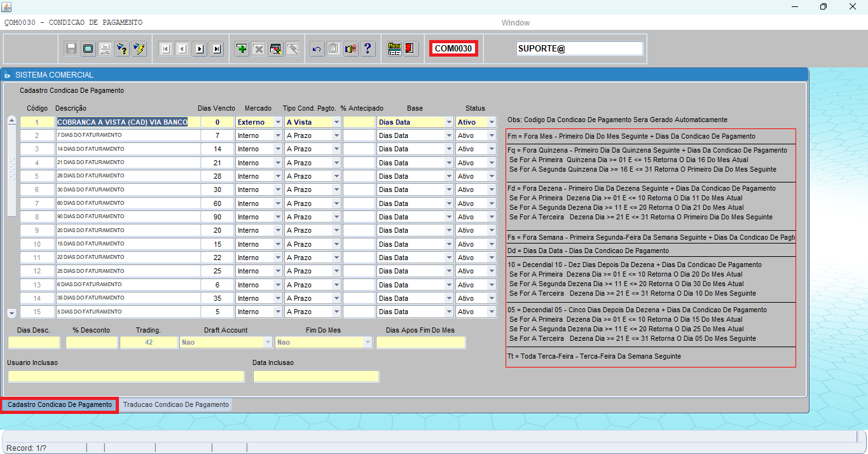Click the Dias Apos Fim Do Mes field
This screenshot has height=454, width=868.
pos(420,342)
